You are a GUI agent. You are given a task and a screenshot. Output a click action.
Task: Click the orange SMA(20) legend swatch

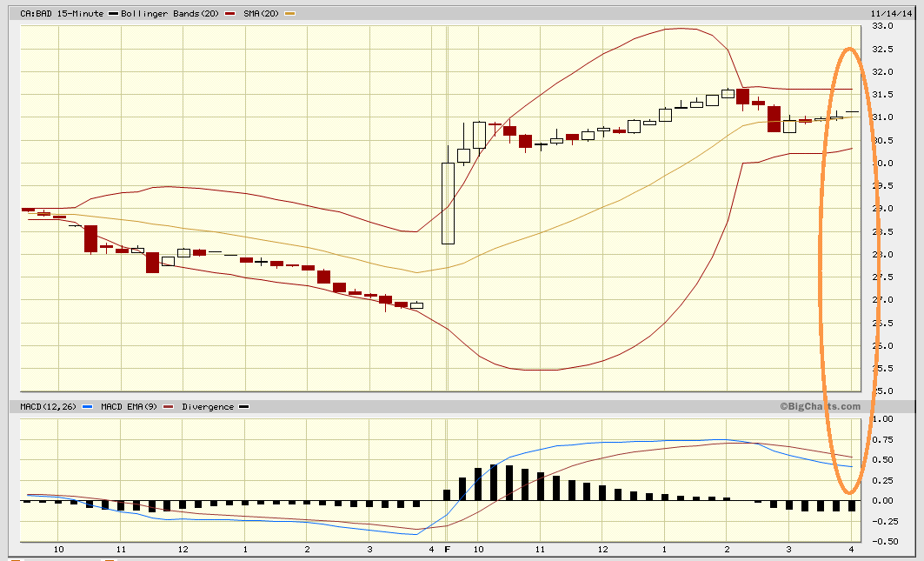click(290, 14)
